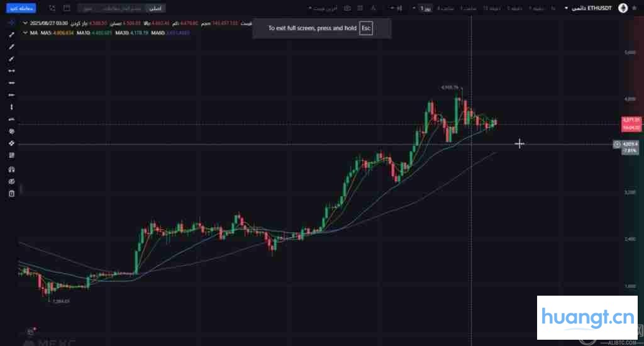The width and height of the screenshot is (644, 346).
Task: Click the camera screenshot icon
Action: [347, 8]
